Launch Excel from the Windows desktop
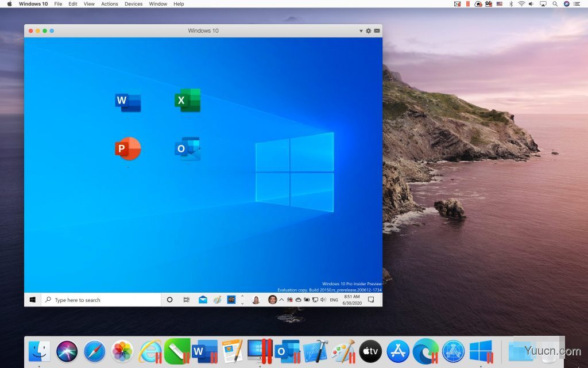This screenshot has width=588, height=368. 187,101
